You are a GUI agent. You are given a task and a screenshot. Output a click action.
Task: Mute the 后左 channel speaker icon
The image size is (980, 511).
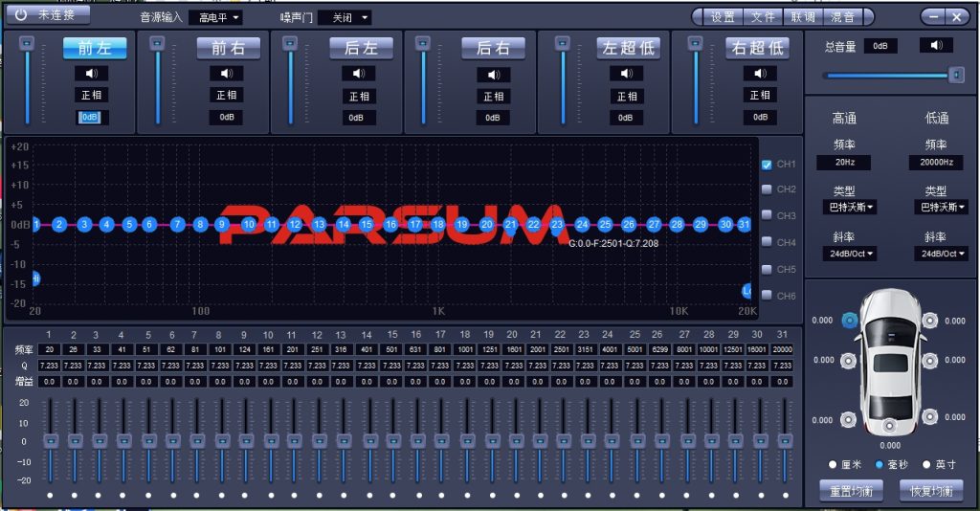tap(359, 74)
